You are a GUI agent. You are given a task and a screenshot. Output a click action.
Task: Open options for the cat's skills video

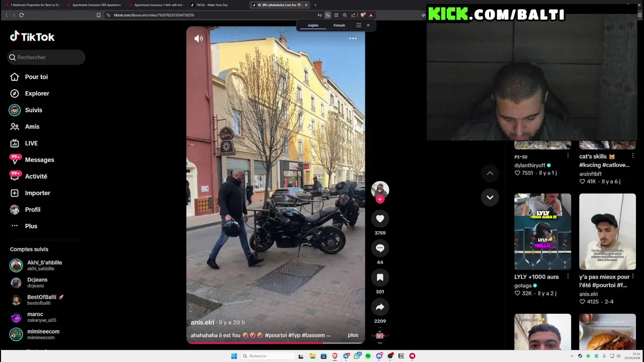[632, 156]
